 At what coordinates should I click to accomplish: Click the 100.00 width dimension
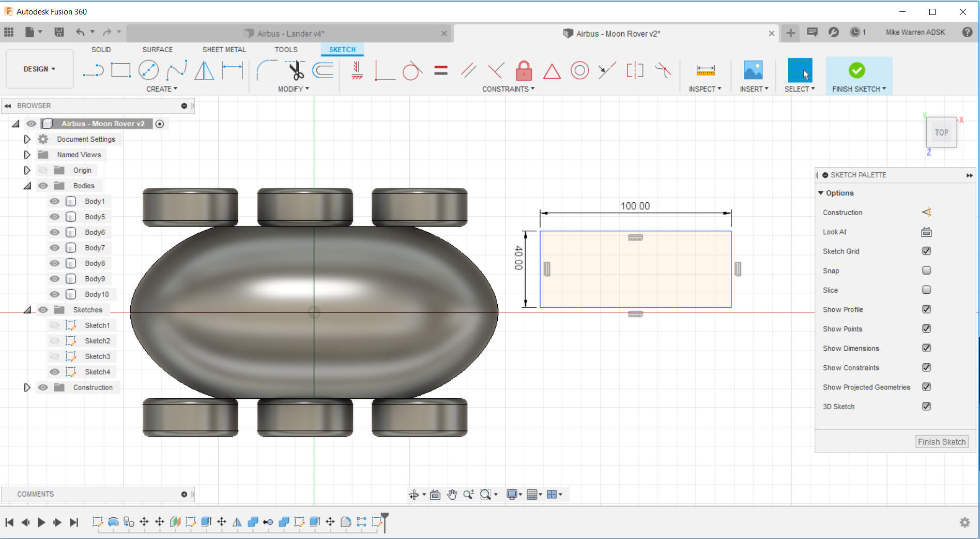coord(635,206)
